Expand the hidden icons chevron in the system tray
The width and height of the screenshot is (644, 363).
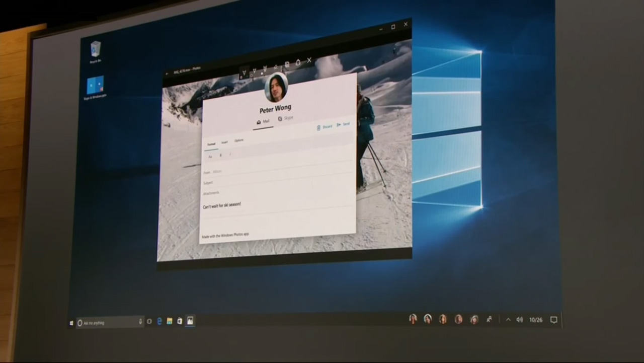[x=508, y=319]
